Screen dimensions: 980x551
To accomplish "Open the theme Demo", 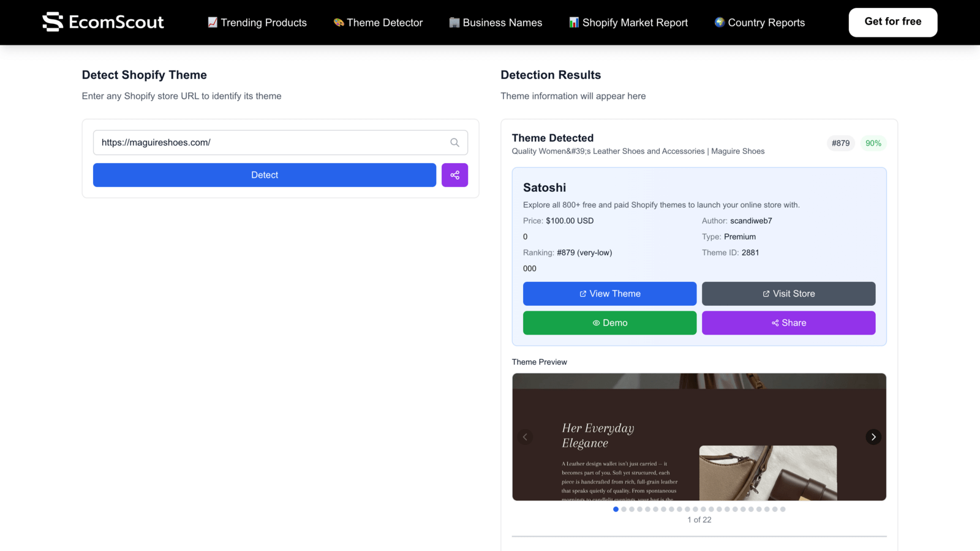I will click(x=609, y=323).
